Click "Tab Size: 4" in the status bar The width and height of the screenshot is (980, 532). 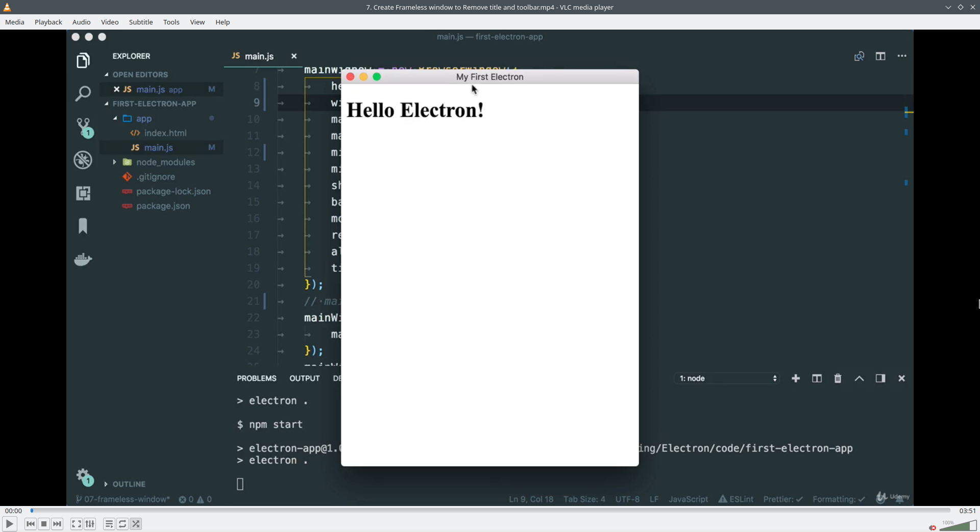click(x=584, y=499)
